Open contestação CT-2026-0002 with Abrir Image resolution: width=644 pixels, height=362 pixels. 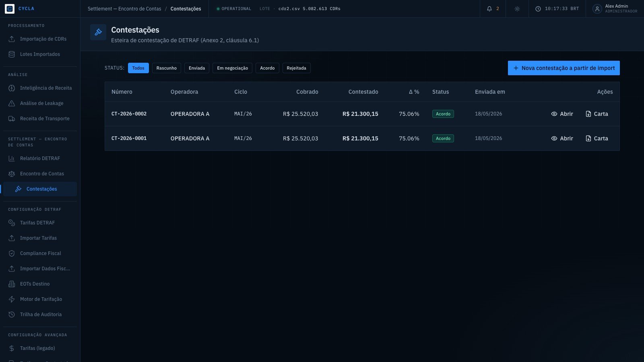562,114
